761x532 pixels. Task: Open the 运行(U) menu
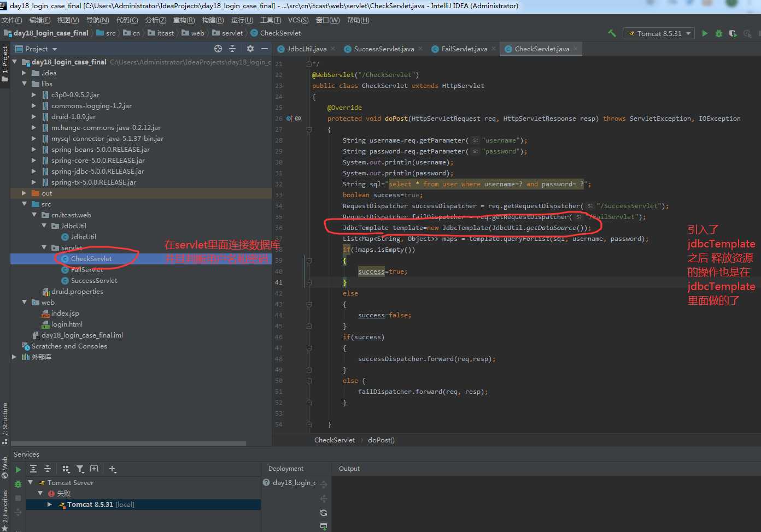pos(242,20)
